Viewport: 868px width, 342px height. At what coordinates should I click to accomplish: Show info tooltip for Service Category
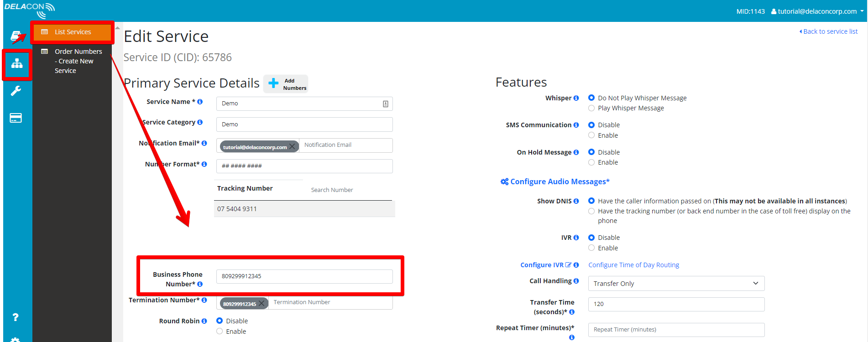click(200, 122)
